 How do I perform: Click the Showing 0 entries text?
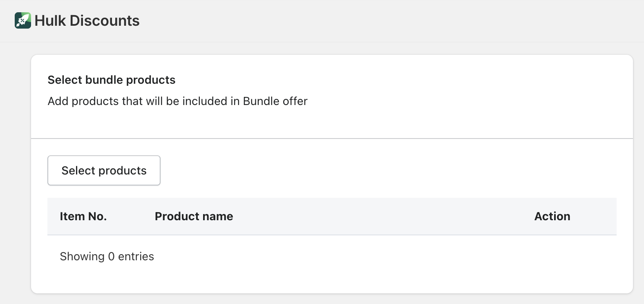tap(107, 256)
